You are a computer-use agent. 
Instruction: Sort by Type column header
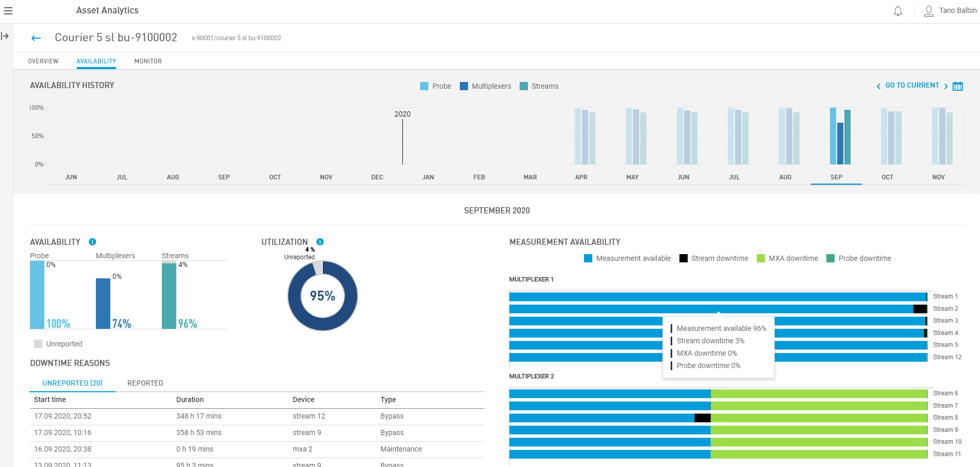(388, 399)
